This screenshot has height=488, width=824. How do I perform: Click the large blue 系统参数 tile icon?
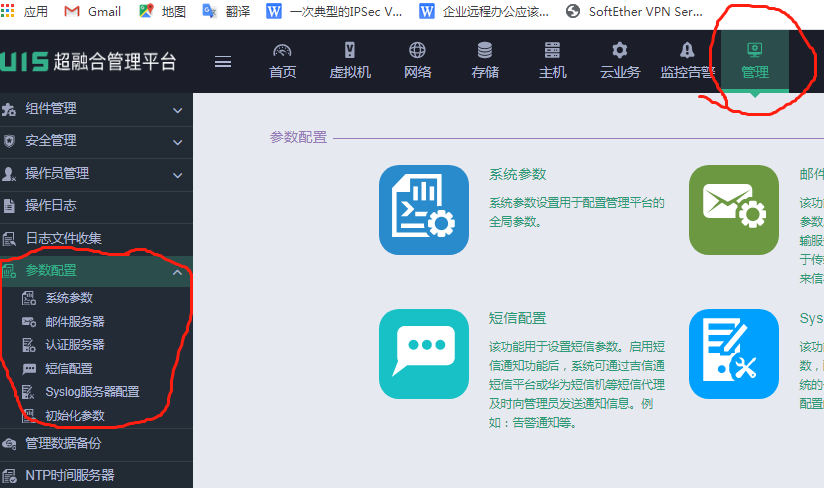point(424,210)
